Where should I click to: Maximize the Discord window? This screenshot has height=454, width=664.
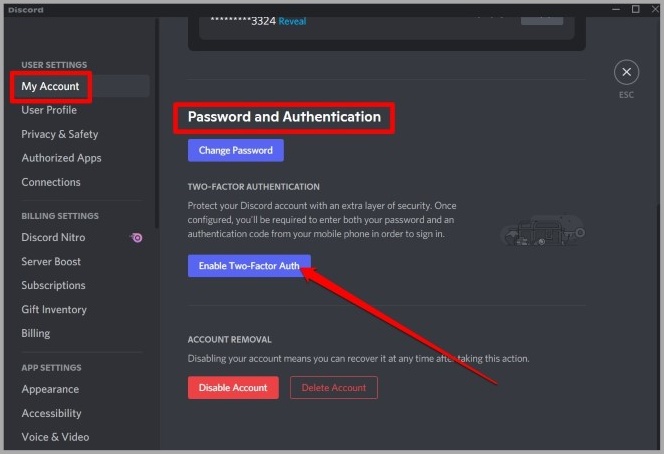click(636, 9)
